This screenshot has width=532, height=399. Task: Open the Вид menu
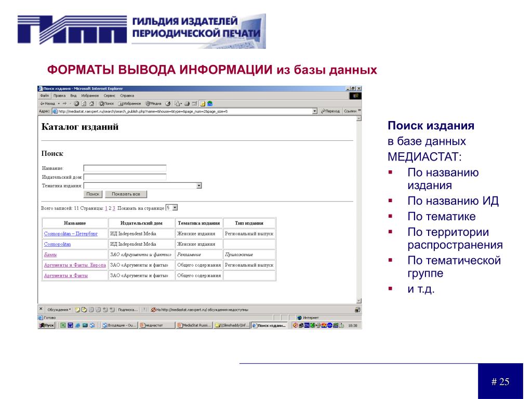(73, 96)
